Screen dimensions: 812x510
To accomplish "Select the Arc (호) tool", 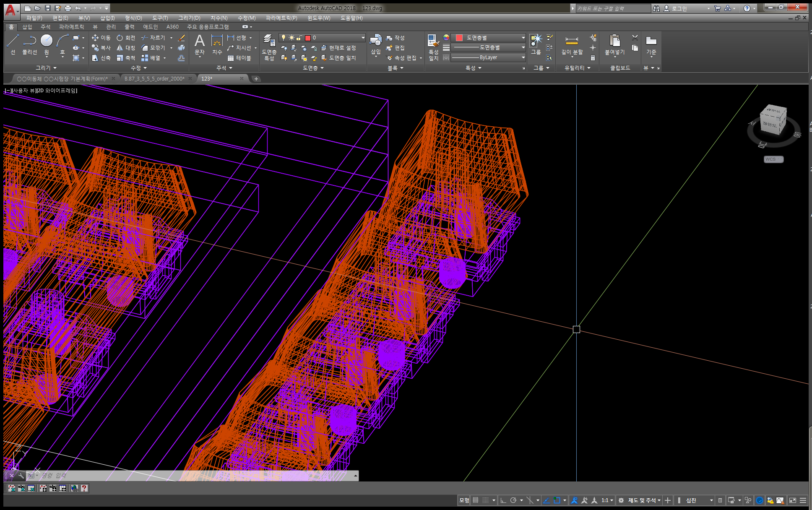I will 62,44.
